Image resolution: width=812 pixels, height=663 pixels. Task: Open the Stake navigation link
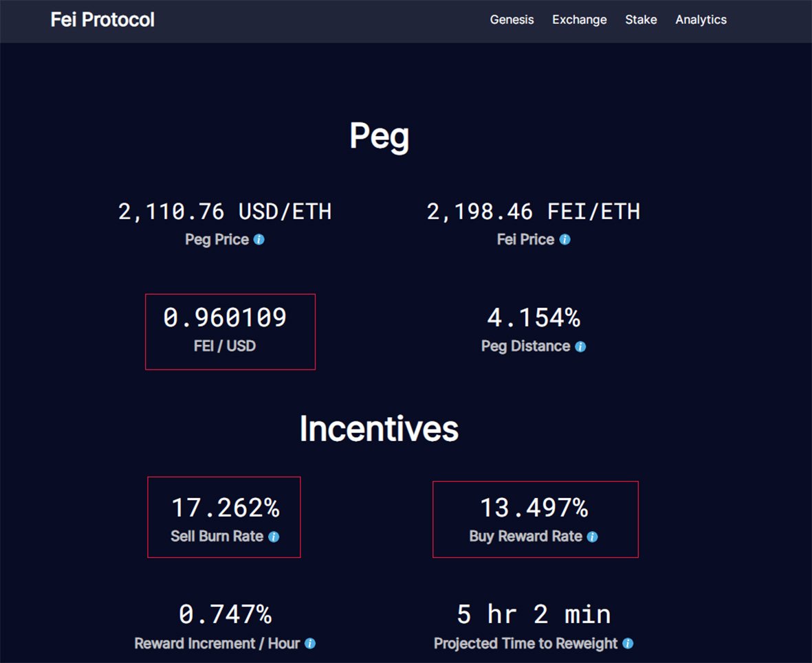point(641,20)
